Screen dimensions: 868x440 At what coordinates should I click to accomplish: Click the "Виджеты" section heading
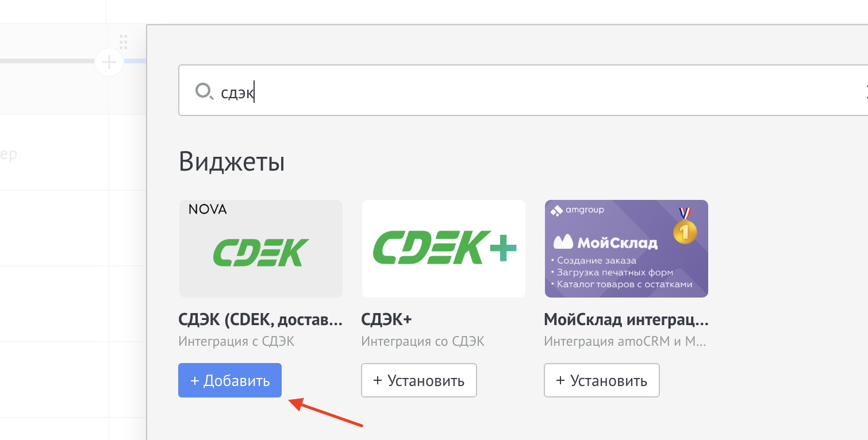tap(232, 162)
